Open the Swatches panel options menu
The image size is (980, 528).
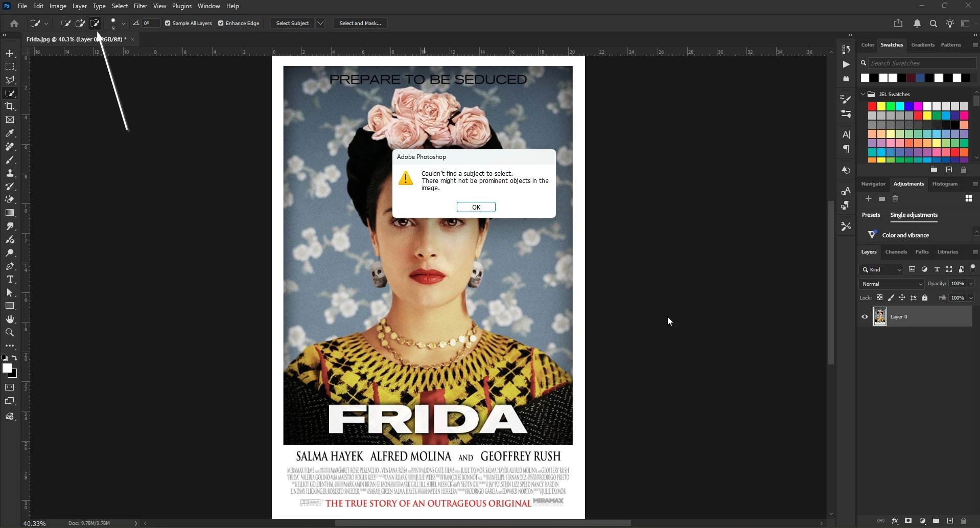975,45
